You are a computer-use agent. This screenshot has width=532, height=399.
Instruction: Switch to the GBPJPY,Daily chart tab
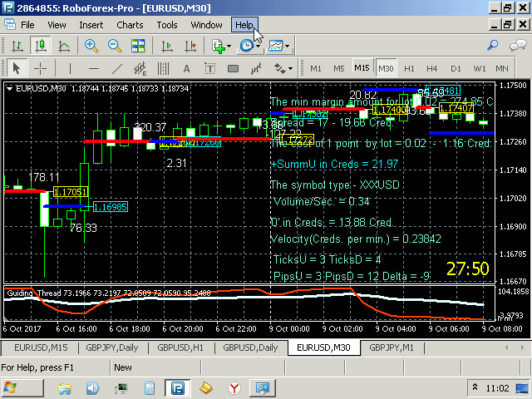111,347
